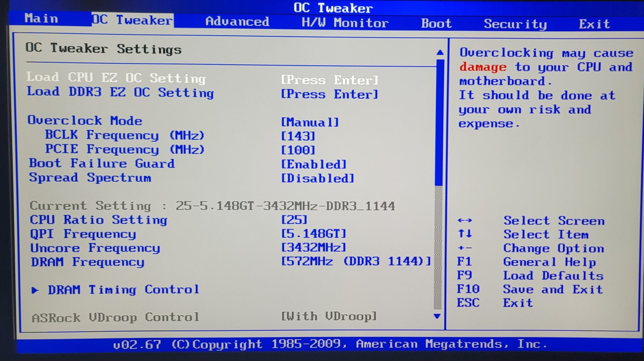Screen dimensions: 644x361
Task: Click the plus-minus Change Option symbol
Action: pos(465,248)
